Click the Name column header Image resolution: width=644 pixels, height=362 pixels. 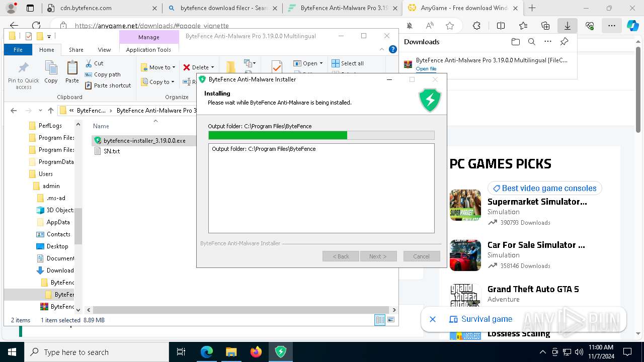101,126
